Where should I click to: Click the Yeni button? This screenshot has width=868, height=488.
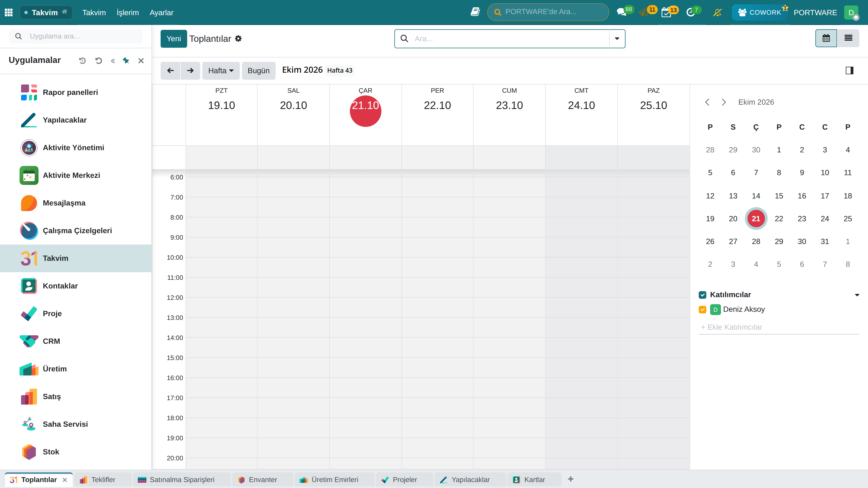click(x=174, y=39)
